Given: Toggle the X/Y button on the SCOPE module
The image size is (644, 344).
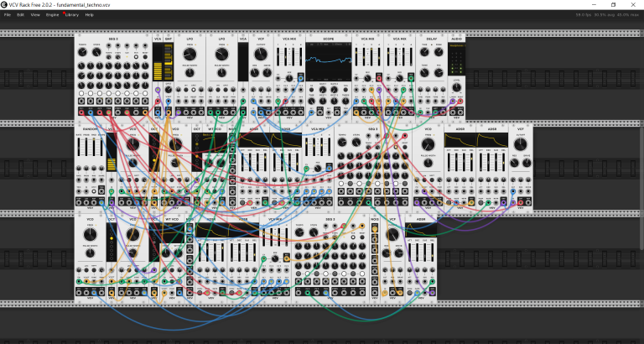Looking at the screenshot, I should coord(311,90).
